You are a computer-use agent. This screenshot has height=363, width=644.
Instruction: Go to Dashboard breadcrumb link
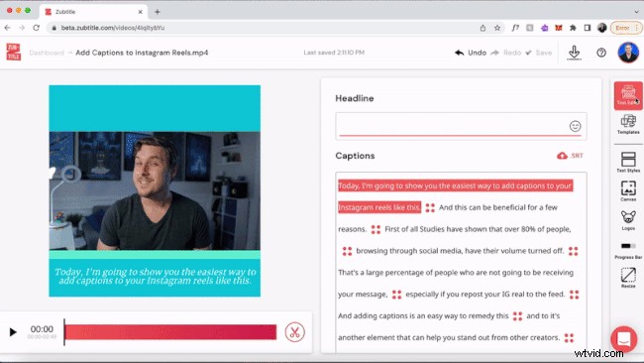click(47, 53)
